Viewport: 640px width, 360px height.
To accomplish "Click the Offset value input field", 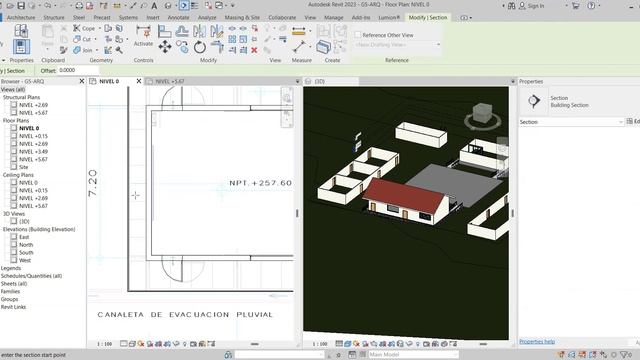I will pyautogui.click(x=78, y=70).
